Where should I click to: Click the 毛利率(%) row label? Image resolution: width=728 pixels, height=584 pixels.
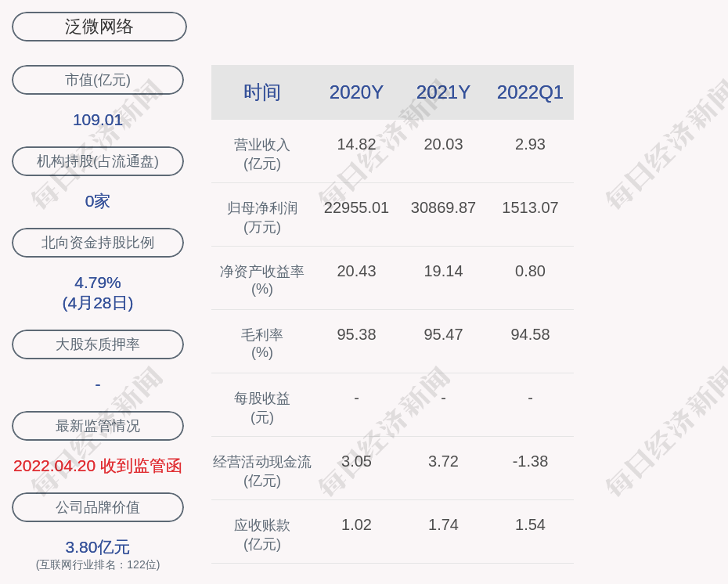262,344
